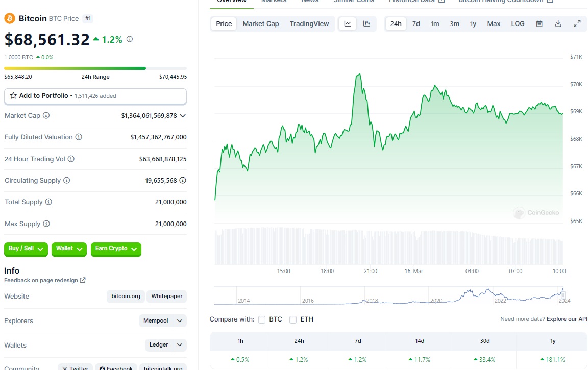Image resolution: width=588 pixels, height=370 pixels.
Task: Click the #1 rank badge
Action: (88, 18)
